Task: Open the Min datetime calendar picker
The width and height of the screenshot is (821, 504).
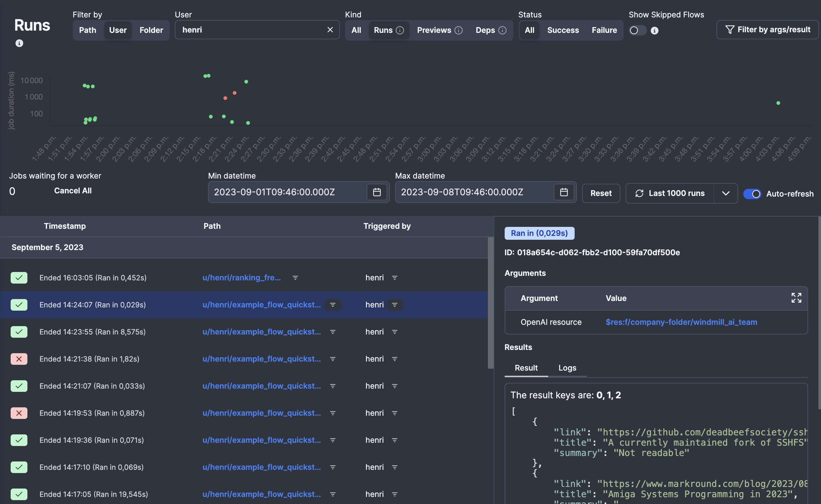Action: (377, 192)
